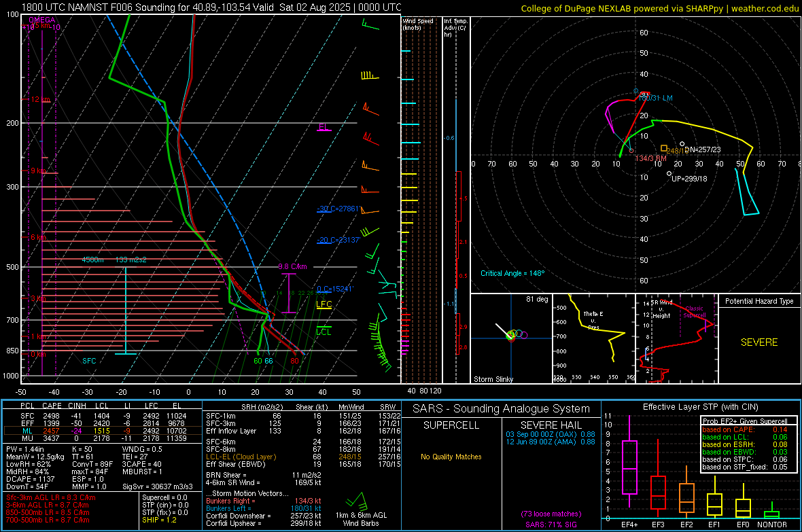Click the 'Storm Slinky' panel label
Viewport: 802px width, 532px height.
pos(493,379)
